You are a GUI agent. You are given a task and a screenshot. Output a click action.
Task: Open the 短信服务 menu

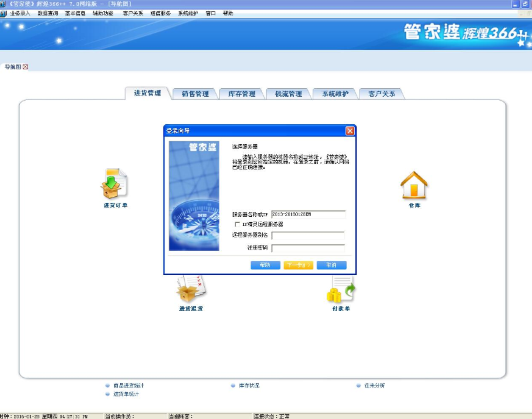click(x=161, y=13)
